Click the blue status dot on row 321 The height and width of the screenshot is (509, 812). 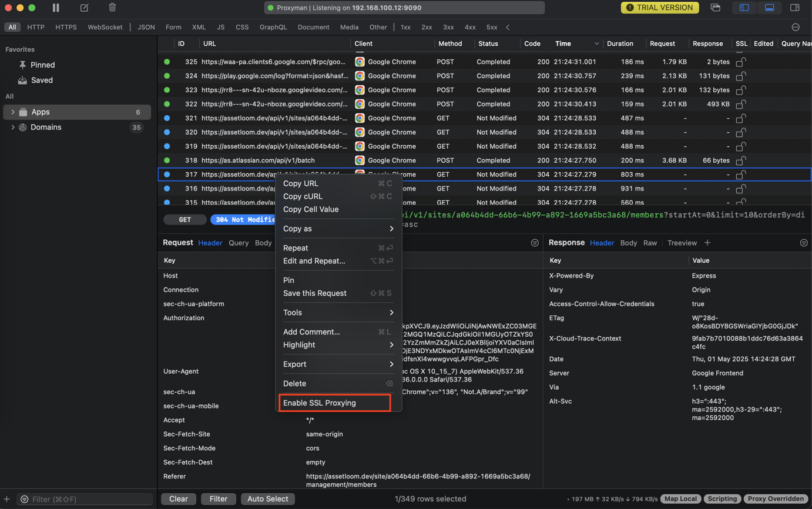(167, 118)
